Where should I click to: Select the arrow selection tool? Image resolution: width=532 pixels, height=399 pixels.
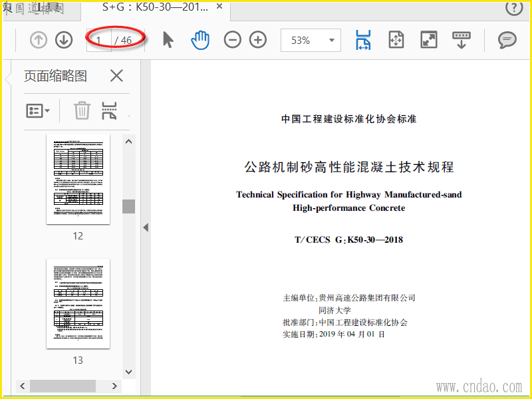click(x=168, y=40)
